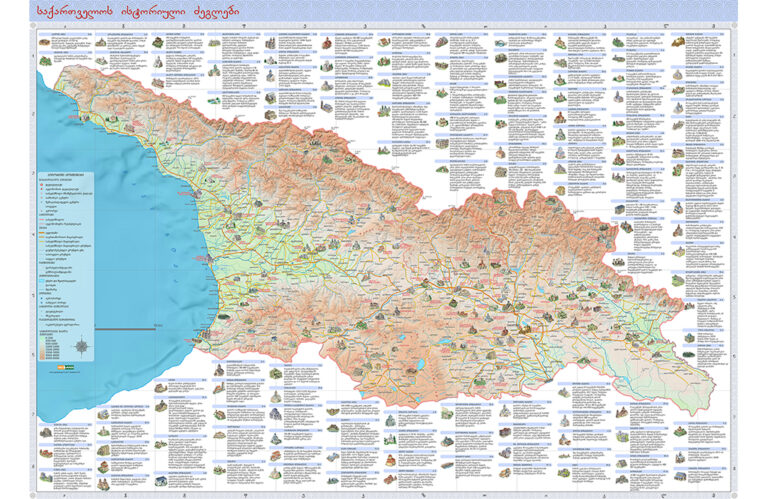Click the scale bar in the Black Sea
The image size is (768, 499).
127,327
